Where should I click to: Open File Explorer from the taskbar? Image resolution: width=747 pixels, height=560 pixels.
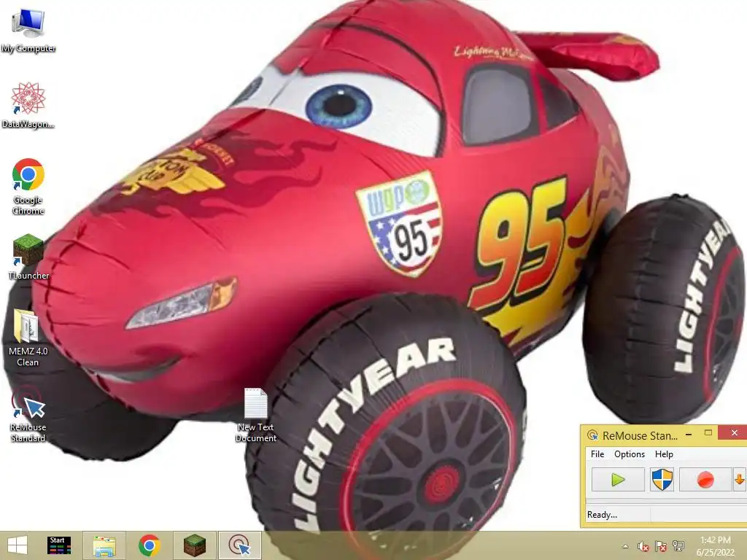(x=104, y=545)
